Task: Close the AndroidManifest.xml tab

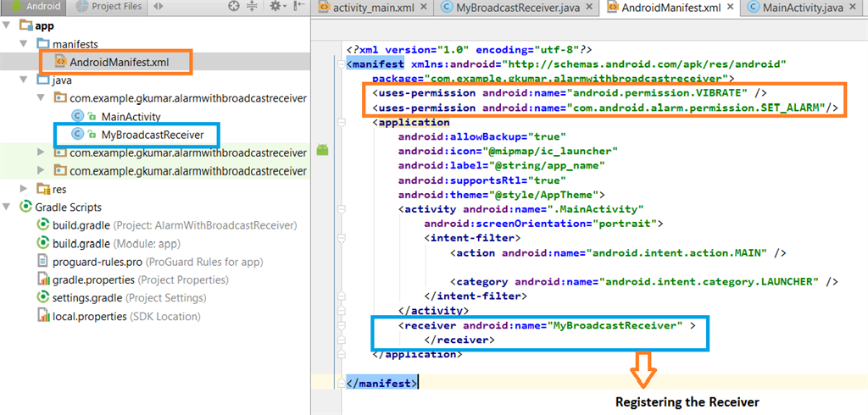Action: coord(731,8)
